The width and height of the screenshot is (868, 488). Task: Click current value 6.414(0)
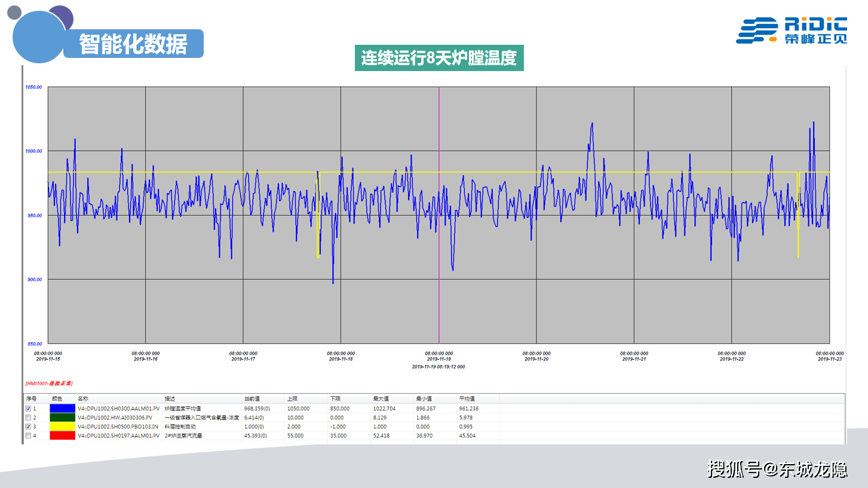pyautogui.click(x=254, y=418)
